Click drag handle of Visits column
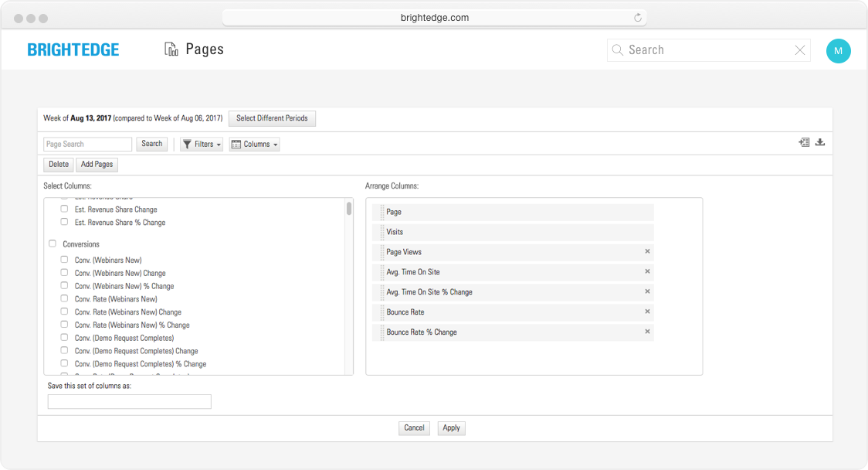Screen dimensions: 868x470 381,232
